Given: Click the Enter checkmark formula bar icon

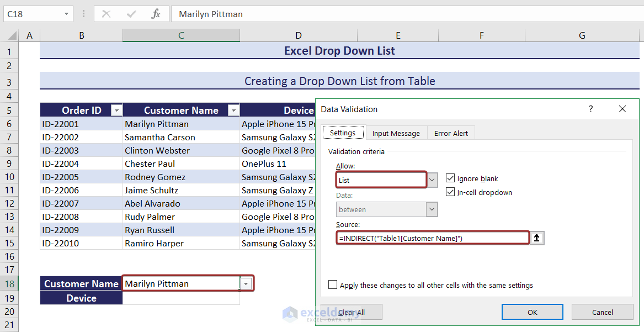Looking at the screenshot, I should click(x=131, y=14).
